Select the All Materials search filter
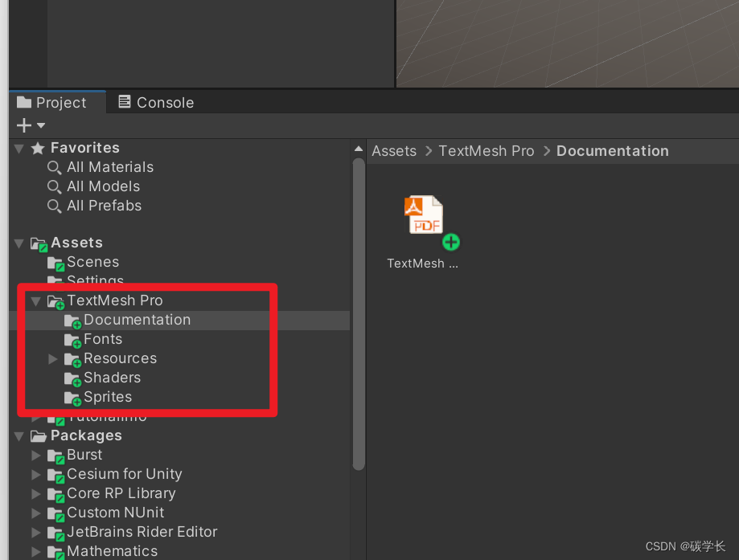Image resolution: width=739 pixels, height=560 pixels. coord(110,167)
